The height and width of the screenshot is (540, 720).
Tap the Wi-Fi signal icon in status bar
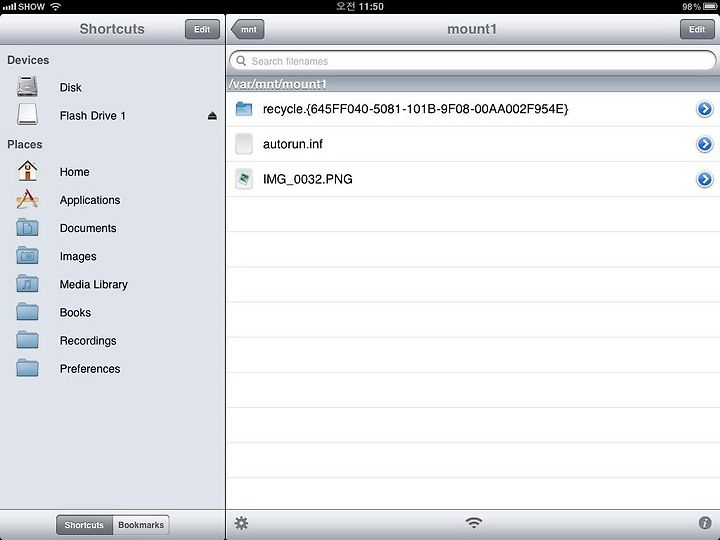coord(56,6)
